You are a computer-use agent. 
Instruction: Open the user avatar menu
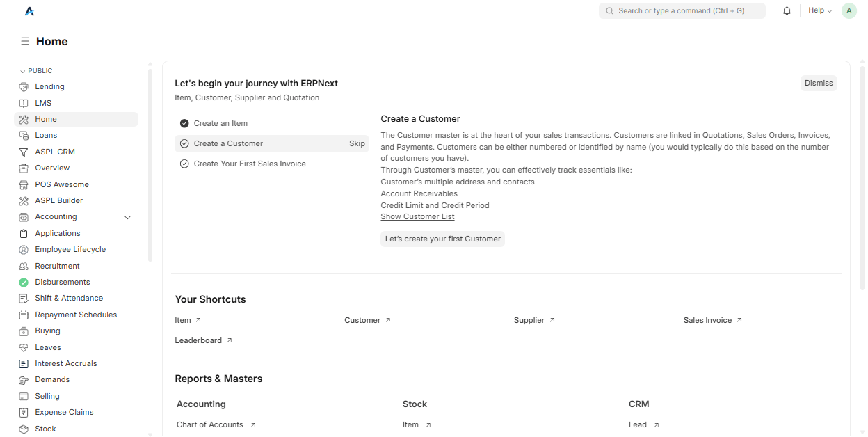[x=849, y=11]
